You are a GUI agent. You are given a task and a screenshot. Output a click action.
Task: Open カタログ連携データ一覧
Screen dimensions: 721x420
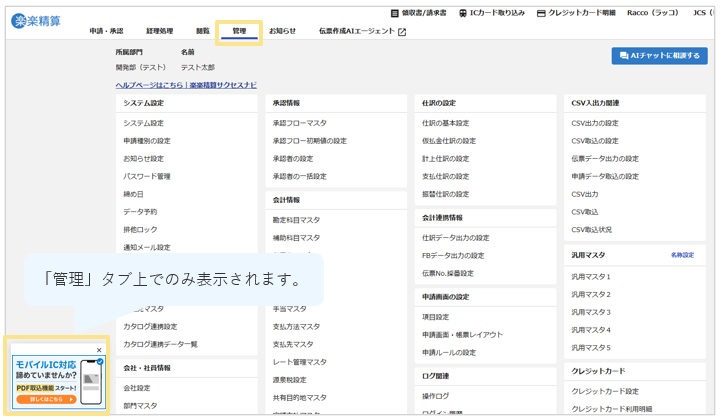pyautogui.click(x=160, y=345)
